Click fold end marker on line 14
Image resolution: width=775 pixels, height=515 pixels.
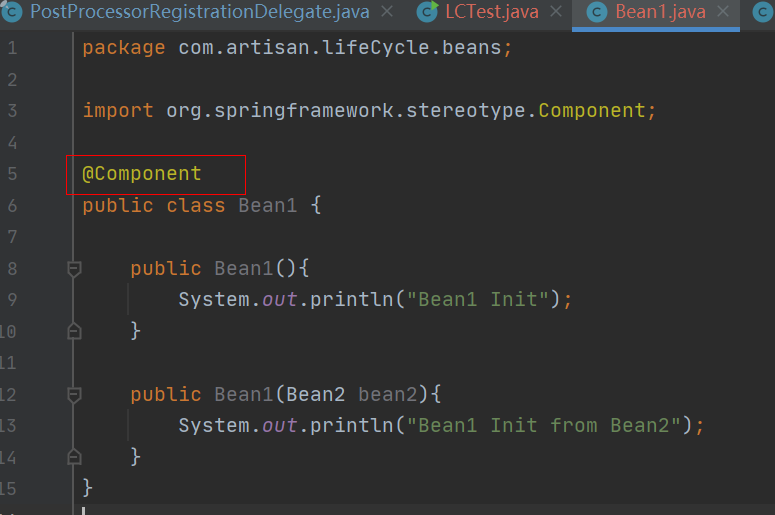pyautogui.click(x=74, y=457)
